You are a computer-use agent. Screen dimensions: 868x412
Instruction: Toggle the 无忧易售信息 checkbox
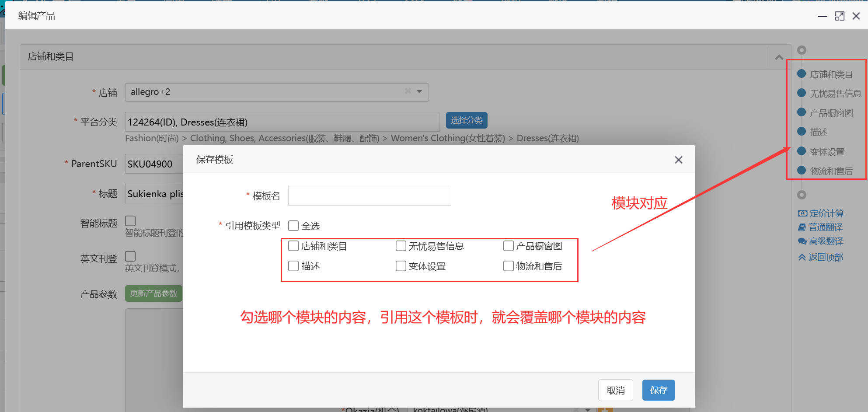tap(401, 246)
